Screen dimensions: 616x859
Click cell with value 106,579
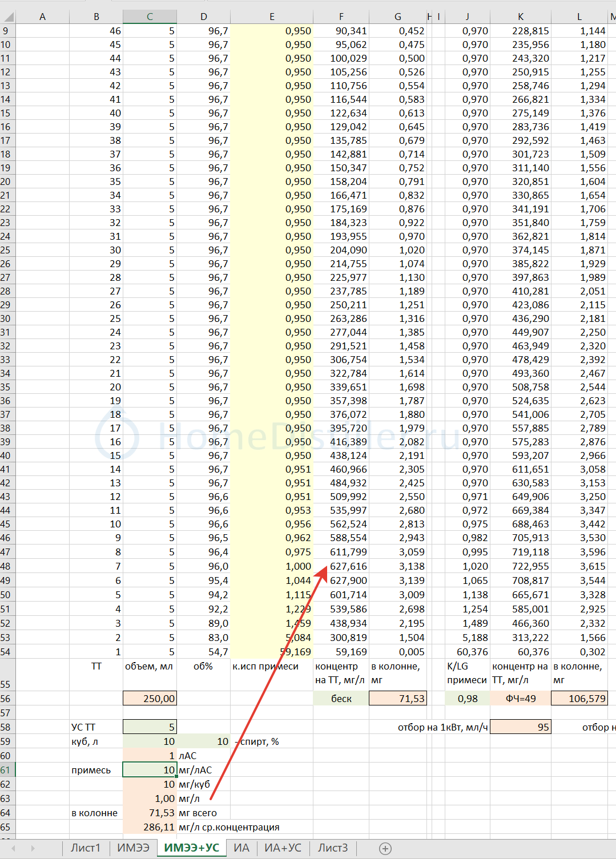point(579,699)
